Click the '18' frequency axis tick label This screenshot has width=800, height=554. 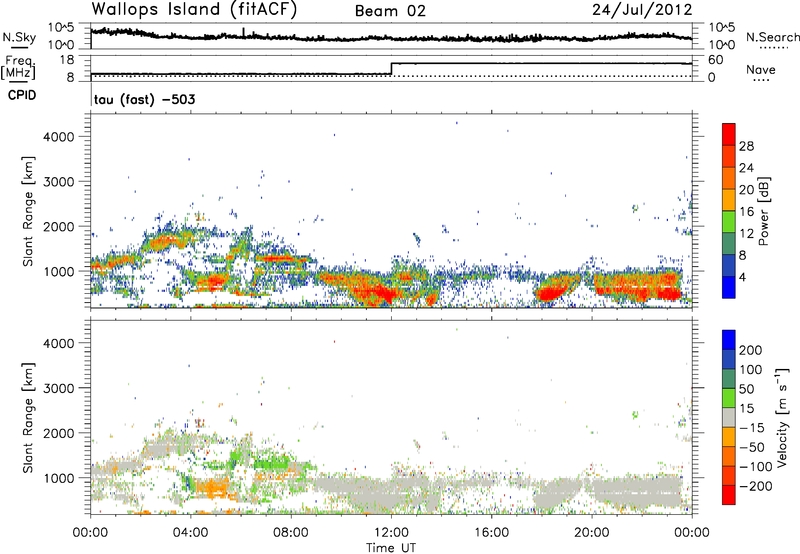pyautogui.click(x=68, y=60)
